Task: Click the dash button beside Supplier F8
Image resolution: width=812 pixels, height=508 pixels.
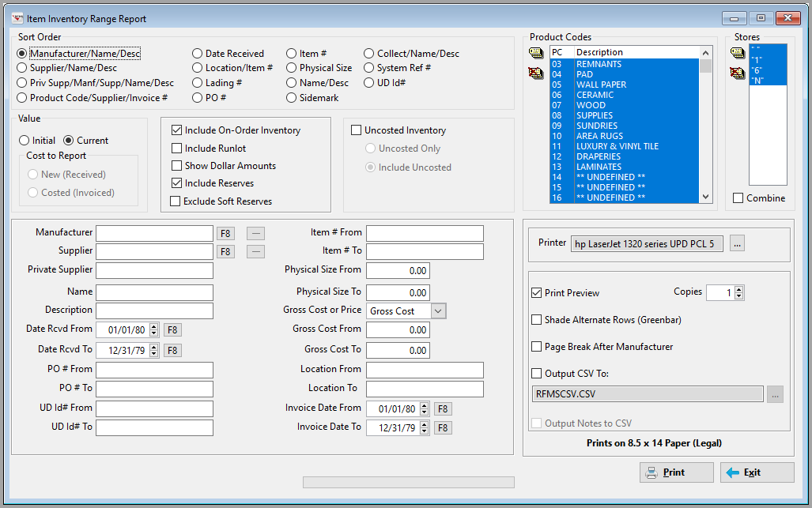Action: 255,251
